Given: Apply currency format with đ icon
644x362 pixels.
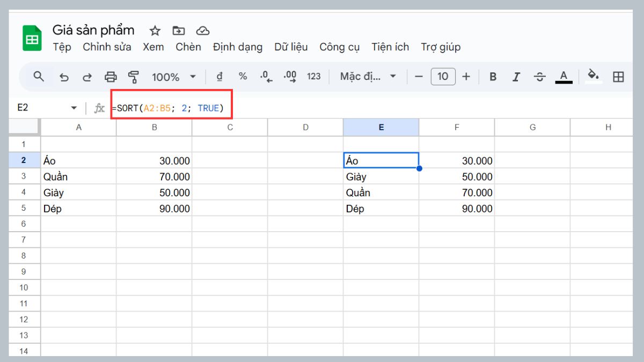Looking at the screenshot, I should [219, 76].
